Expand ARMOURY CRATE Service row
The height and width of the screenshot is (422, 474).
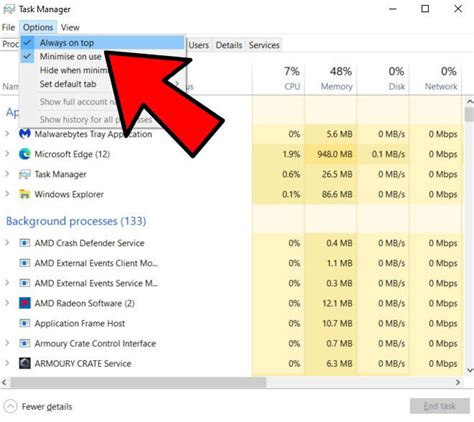7,363
